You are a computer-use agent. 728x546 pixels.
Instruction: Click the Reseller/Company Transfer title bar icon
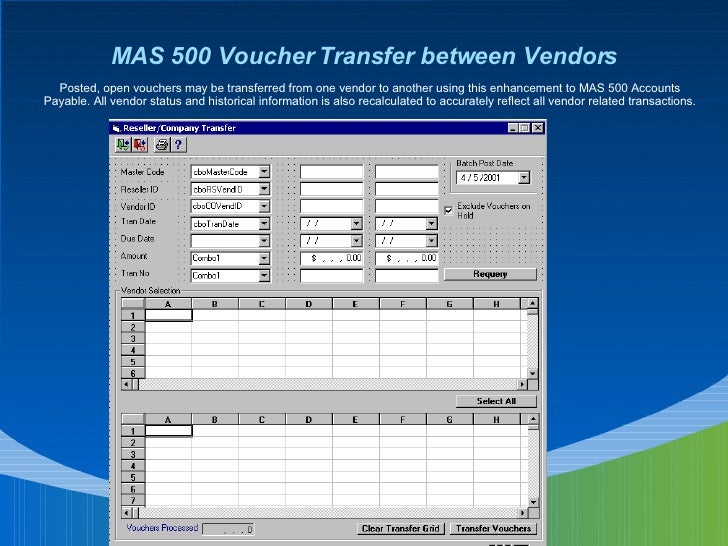click(116, 128)
